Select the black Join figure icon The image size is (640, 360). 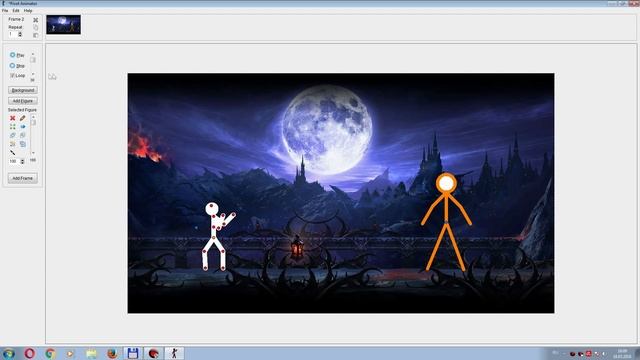(x=13, y=152)
